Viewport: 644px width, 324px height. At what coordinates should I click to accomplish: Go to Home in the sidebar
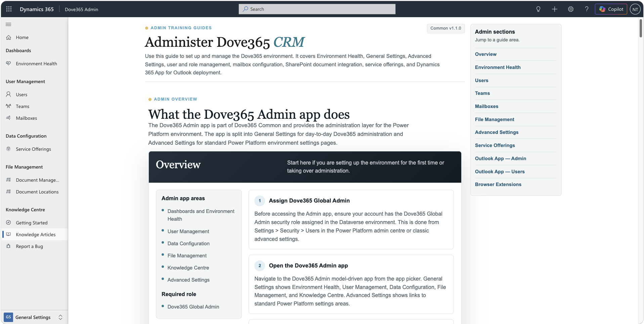[x=34, y=37]
